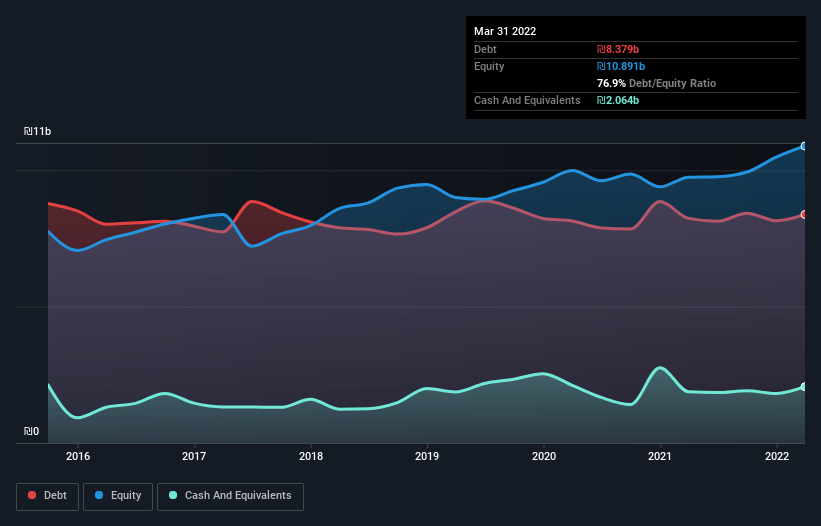This screenshot has width=821, height=526.
Task: Click the 2021 x-axis label
Action: coord(660,456)
